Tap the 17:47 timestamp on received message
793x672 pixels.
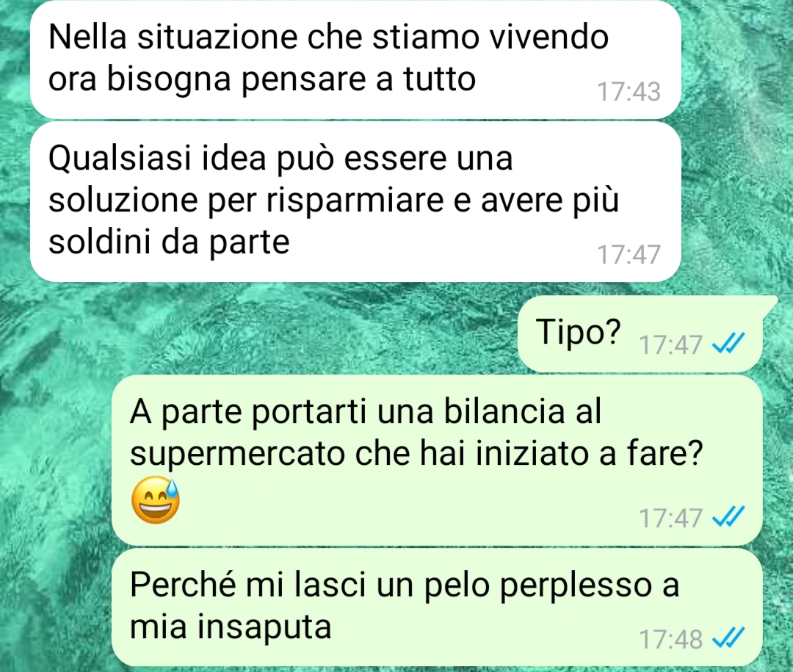point(629,255)
